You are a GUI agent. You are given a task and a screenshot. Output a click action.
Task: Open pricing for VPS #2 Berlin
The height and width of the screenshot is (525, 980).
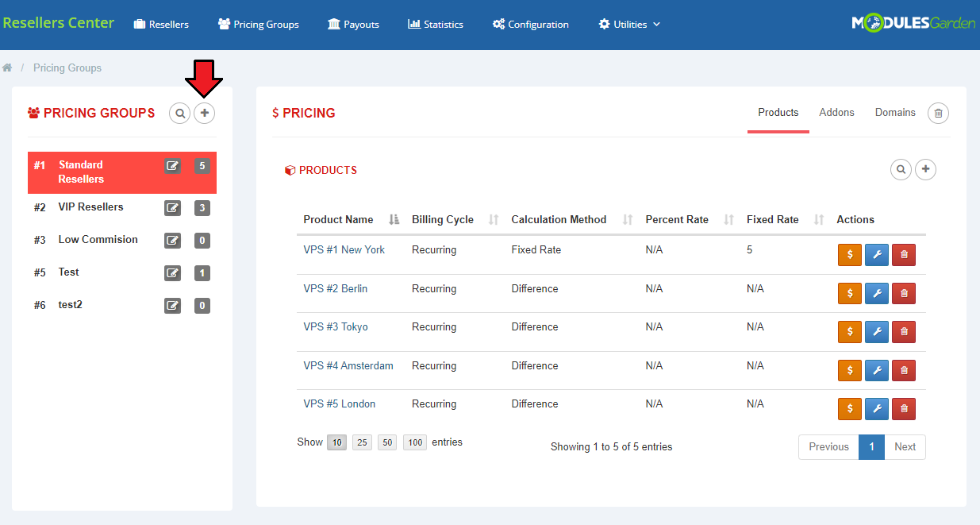[x=850, y=294]
